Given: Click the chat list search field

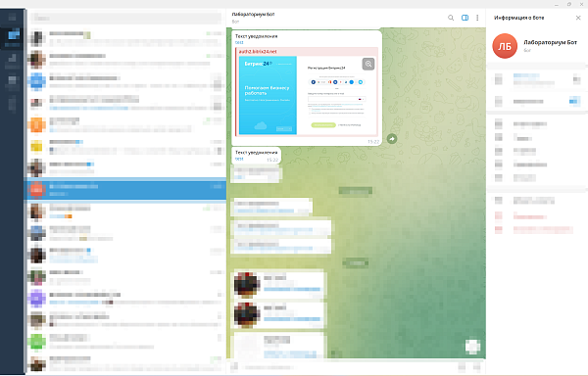Looking at the screenshot, I should point(125,18).
